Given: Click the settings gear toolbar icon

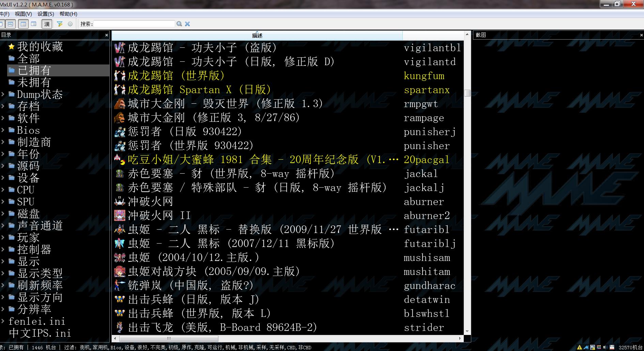Looking at the screenshot, I should pyautogui.click(x=70, y=24).
